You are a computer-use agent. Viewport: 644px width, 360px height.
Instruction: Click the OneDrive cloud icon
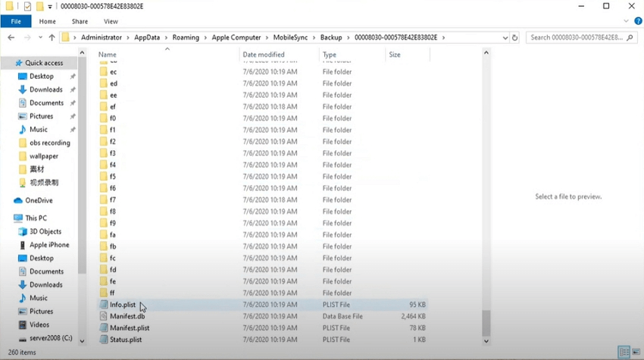(x=17, y=201)
